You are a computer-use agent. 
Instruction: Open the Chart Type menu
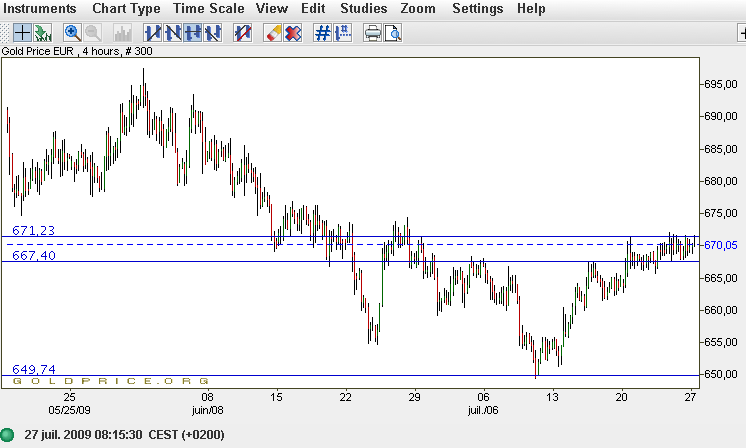pos(126,9)
